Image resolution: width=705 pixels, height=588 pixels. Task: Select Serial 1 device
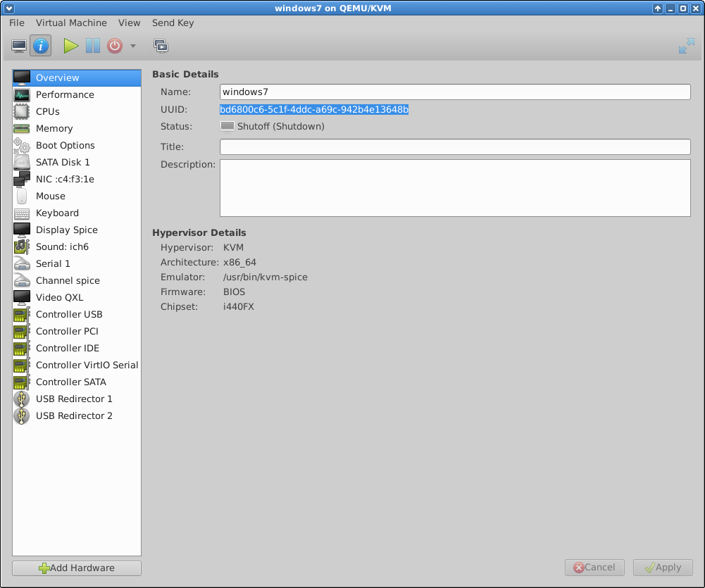tap(77, 263)
